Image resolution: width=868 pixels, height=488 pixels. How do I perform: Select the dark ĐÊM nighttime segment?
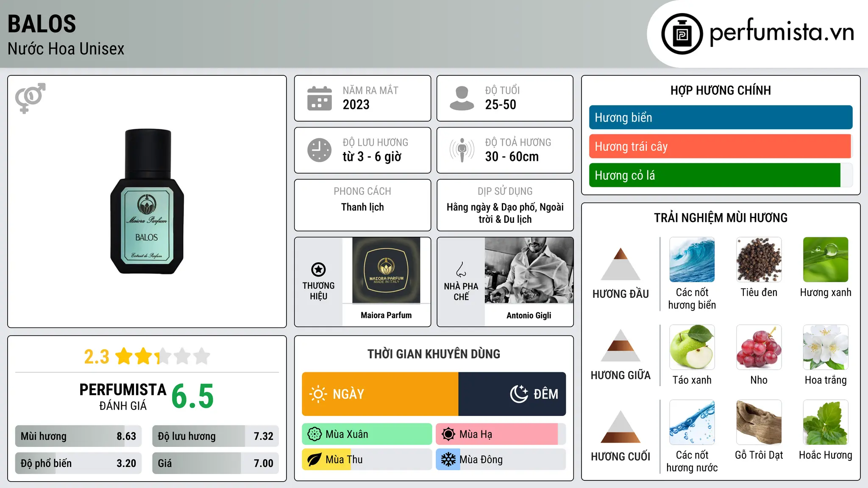(x=512, y=394)
